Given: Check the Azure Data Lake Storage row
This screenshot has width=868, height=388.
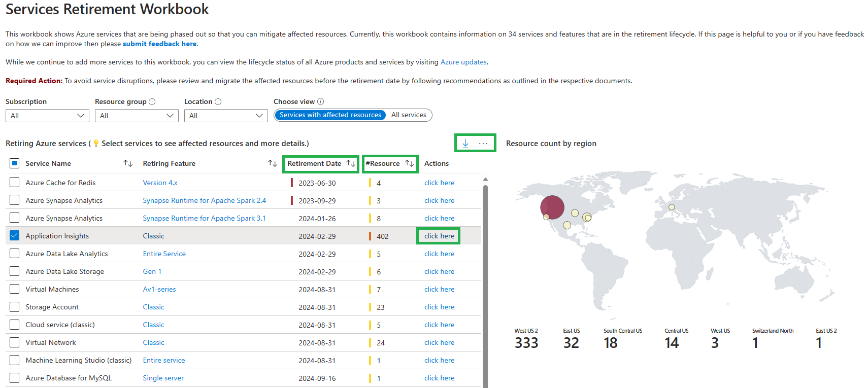Looking at the screenshot, I should 15,271.
